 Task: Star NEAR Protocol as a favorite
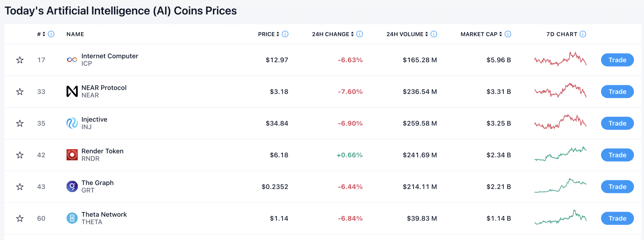click(20, 92)
